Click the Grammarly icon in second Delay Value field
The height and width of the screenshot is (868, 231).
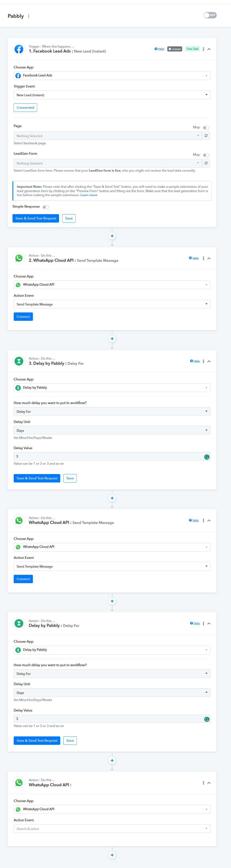[207, 719]
